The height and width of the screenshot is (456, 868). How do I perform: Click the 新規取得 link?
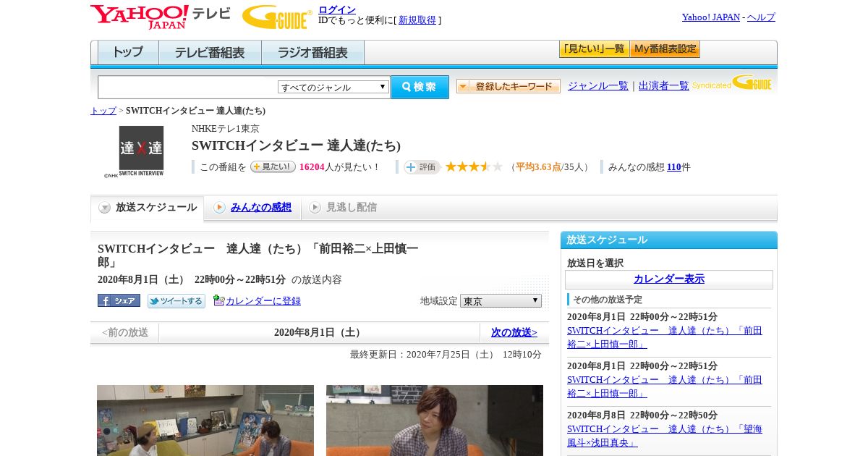pyautogui.click(x=417, y=20)
